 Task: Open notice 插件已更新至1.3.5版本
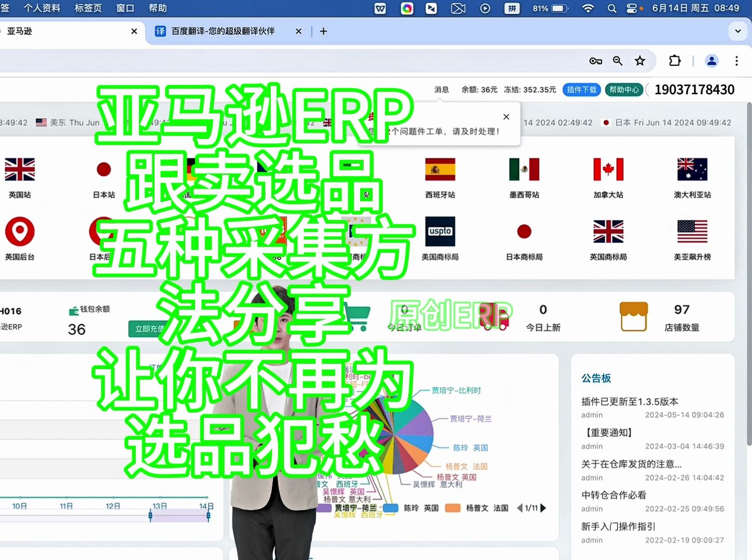[x=630, y=401]
